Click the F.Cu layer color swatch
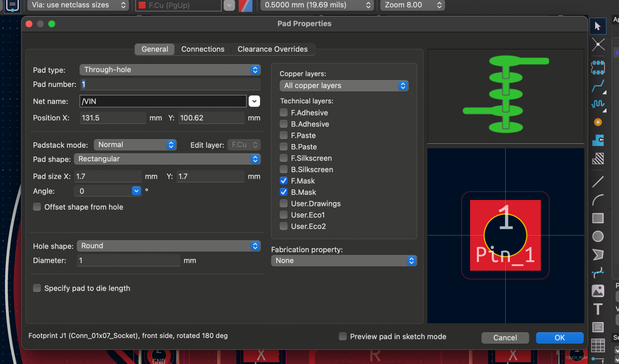The height and width of the screenshot is (364, 619). tap(142, 5)
